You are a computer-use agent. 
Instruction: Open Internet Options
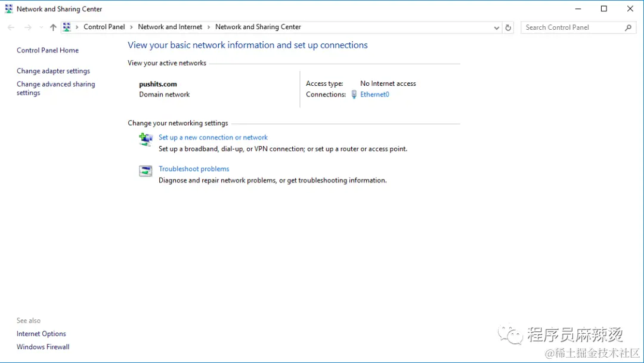(x=41, y=334)
